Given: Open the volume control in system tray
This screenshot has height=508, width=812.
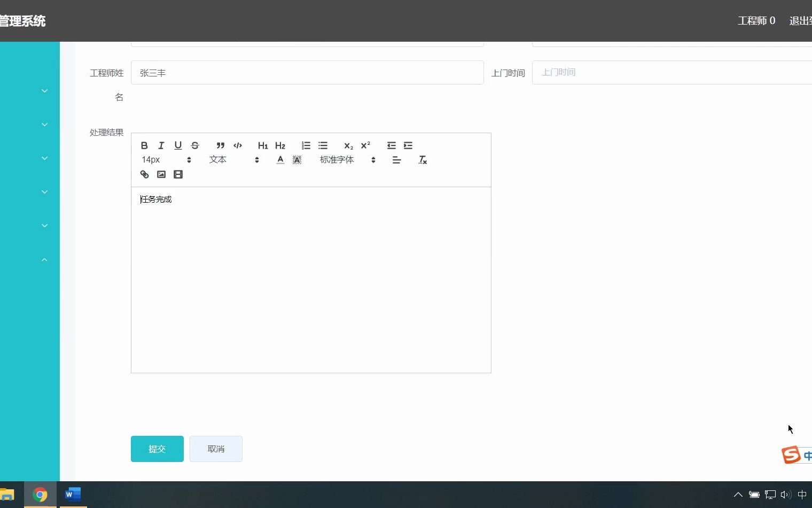Looking at the screenshot, I should point(786,495).
